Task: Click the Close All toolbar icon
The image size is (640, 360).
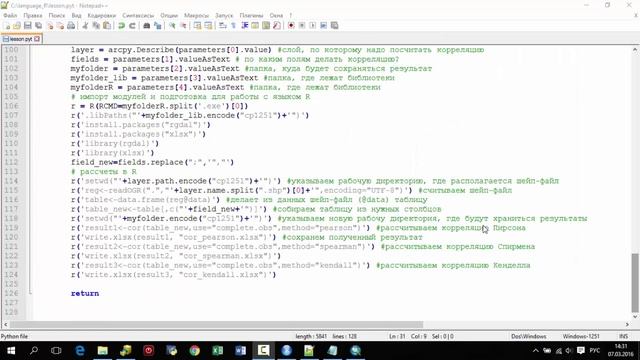Action: click(x=60, y=26)
